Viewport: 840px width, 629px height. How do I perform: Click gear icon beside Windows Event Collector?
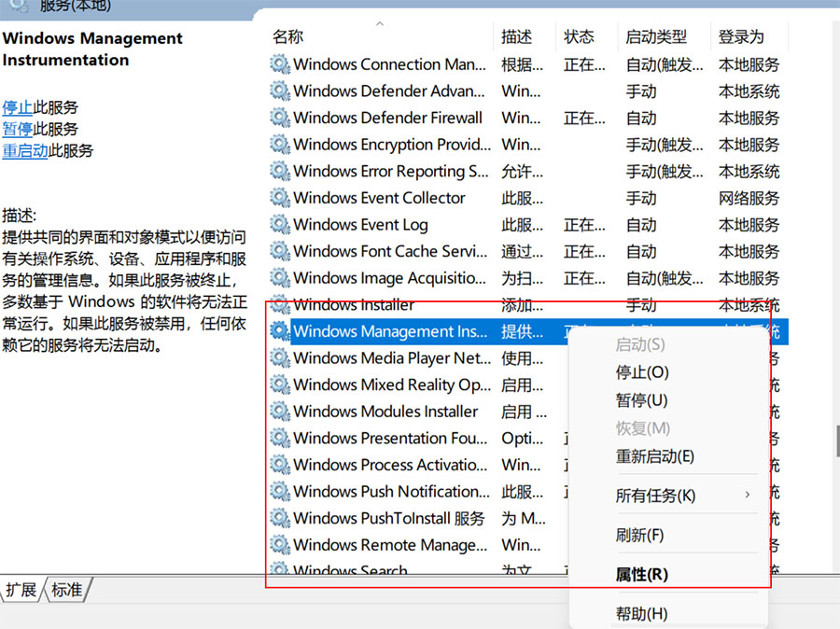280,198
